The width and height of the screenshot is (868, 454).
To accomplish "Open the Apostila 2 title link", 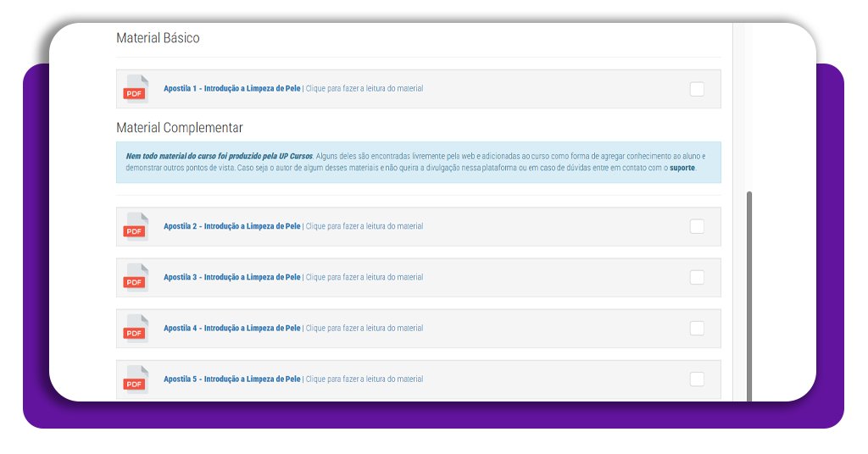I will (231, 227).
